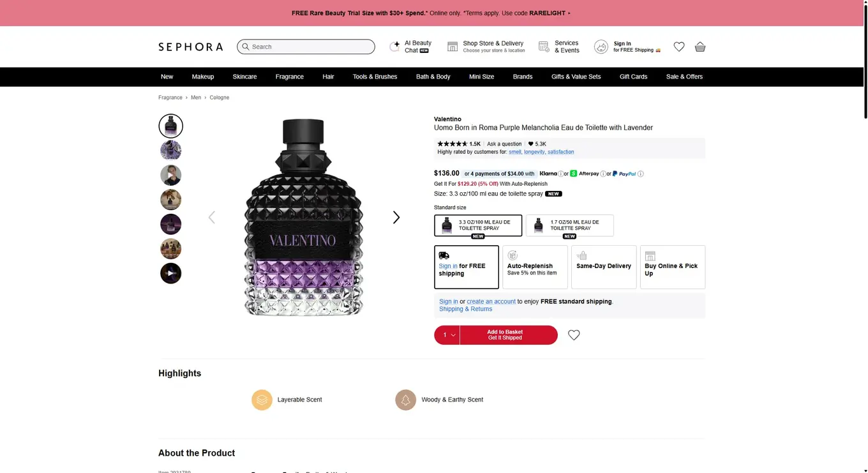The height and width of the screenshot is (473, 868).
Task: Click the magnifier icon in the search bar
Action: pos(246,47)
